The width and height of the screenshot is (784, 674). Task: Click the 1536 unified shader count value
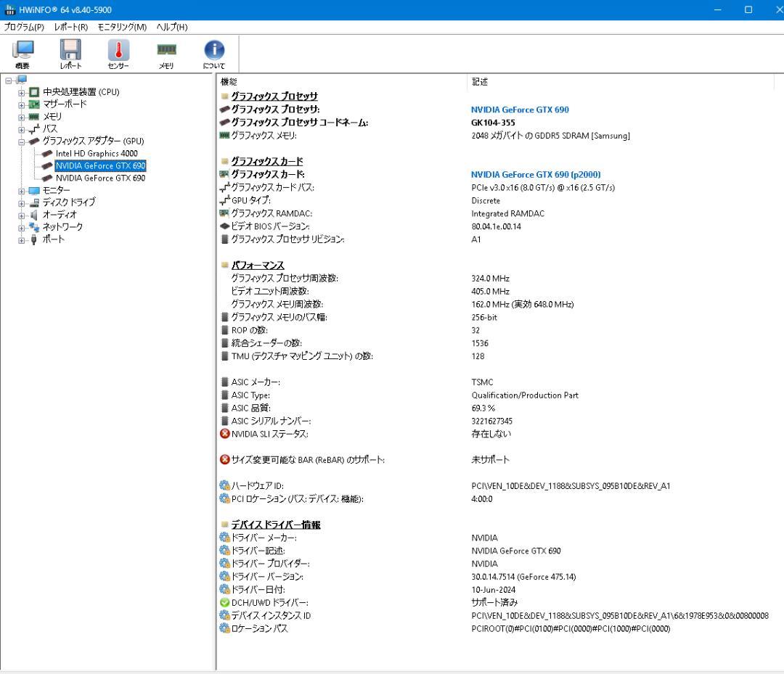[480, 343]
